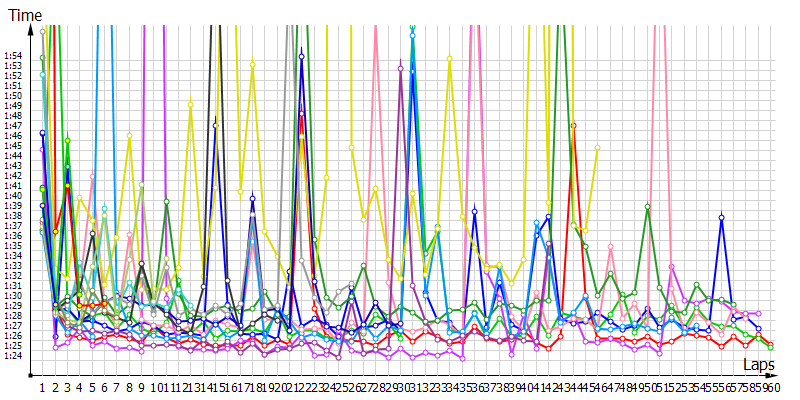The height and width of the screenshot is (400, 800).
Task: Click the Time axis title
Action: (24, 15)
